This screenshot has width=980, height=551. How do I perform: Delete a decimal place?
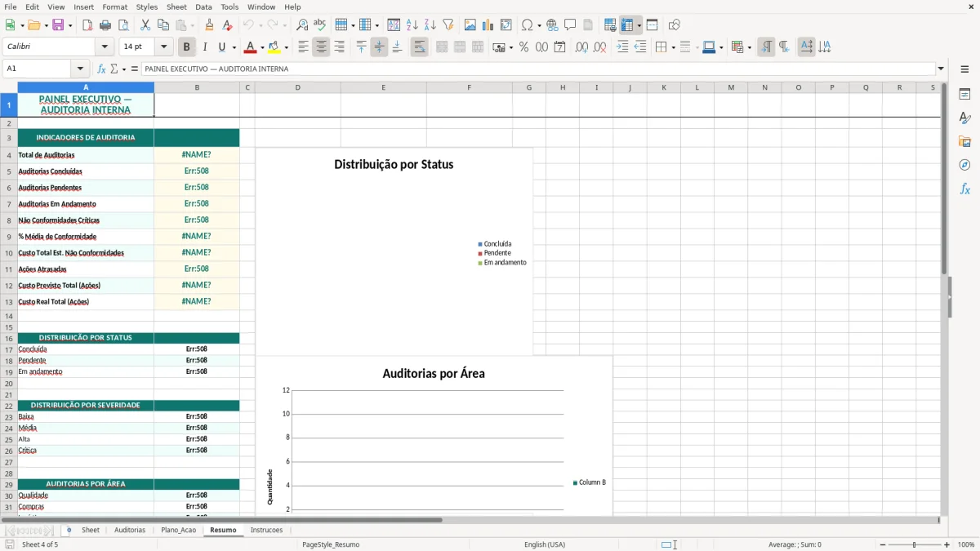[599, 47]
